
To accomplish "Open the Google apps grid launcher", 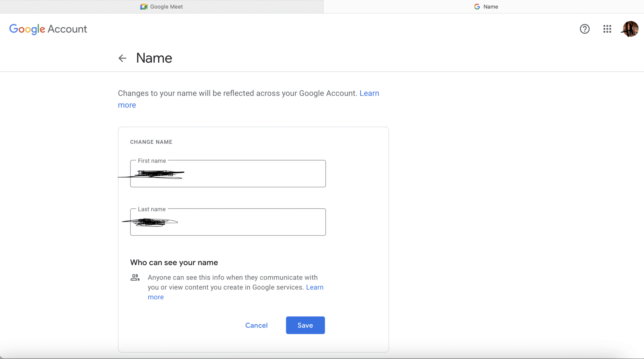I will [607, 29].
